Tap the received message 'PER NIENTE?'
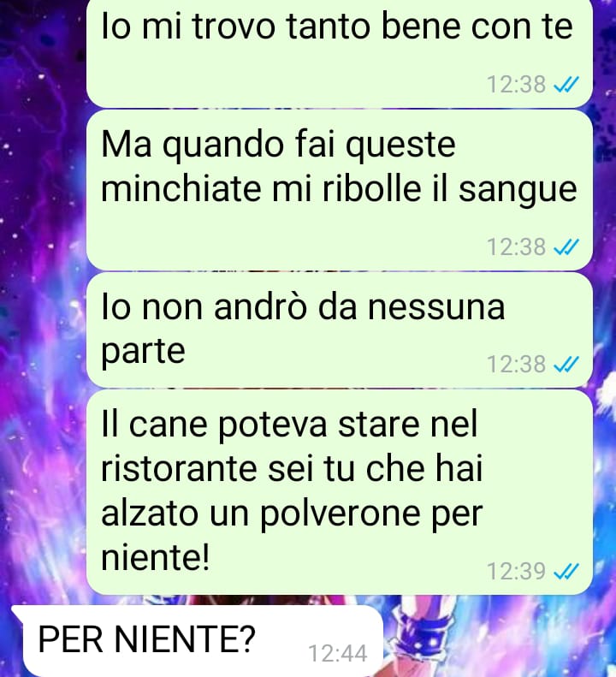Image resolution: width=616 pixels, height=677 pixels. click(198, 641)
